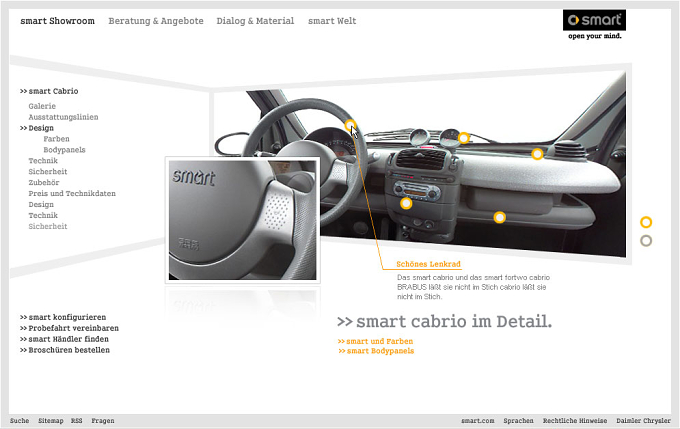Screen dimensions: 680x429
Task: Open the Dialog & Material menu
Action: point(255,21)
